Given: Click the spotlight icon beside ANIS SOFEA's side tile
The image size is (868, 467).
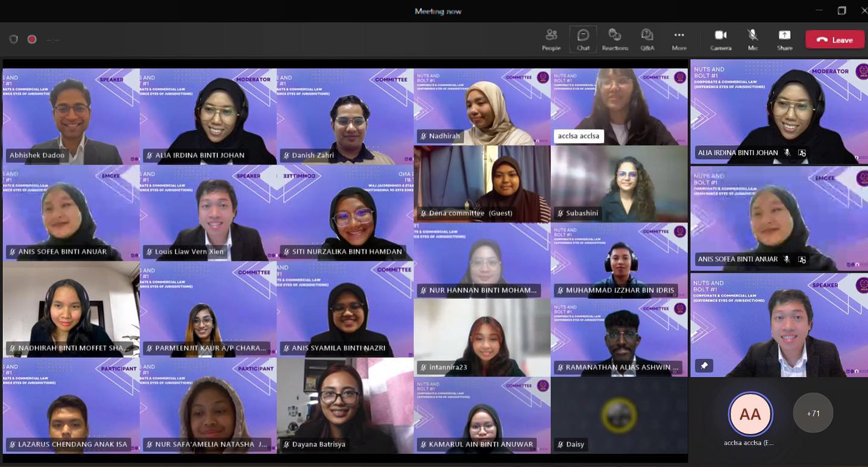Looking at the screenshot, I should coord(802,260).
